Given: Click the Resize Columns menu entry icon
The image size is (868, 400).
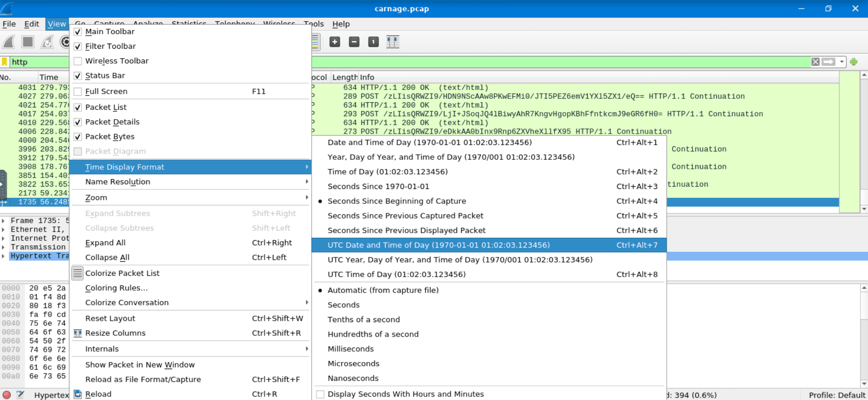Looking at the screenshot, I should pyautogui.click(x=78, y=333).
